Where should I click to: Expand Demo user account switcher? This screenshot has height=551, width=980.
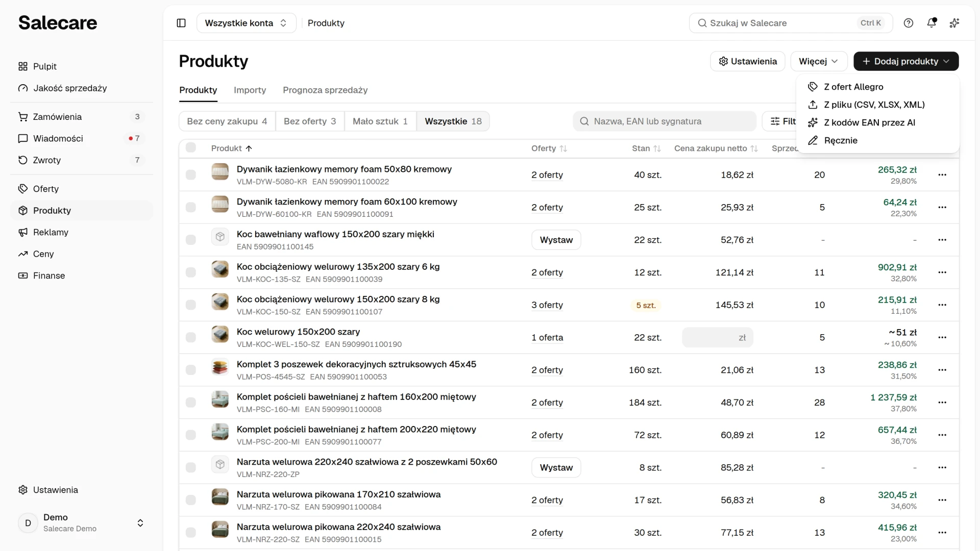tap(82, 523)
